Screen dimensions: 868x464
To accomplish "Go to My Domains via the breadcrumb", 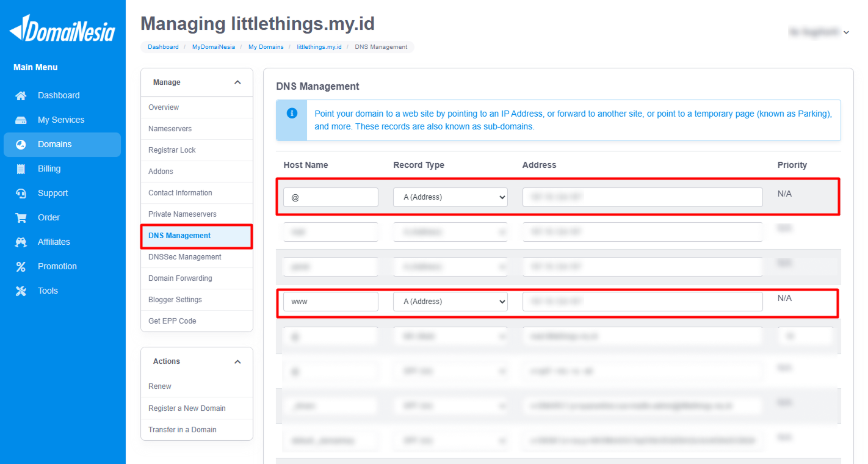I will pos(266,46).
